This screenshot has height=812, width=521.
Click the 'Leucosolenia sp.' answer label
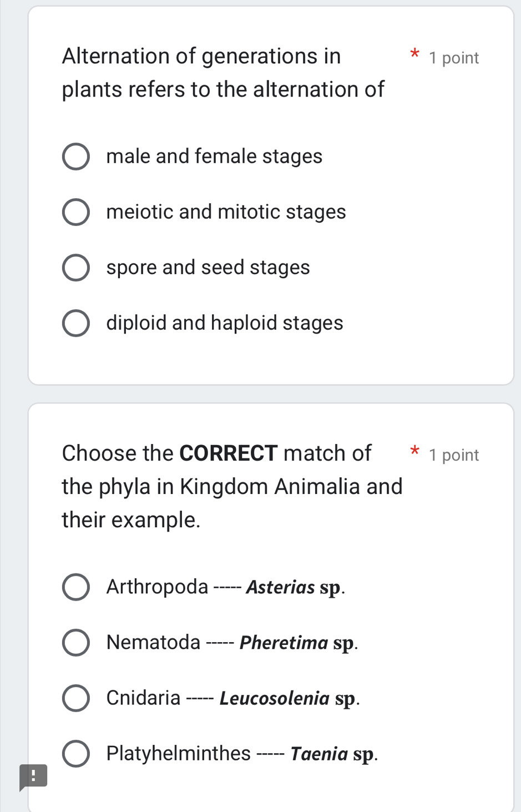click(290, 698)
